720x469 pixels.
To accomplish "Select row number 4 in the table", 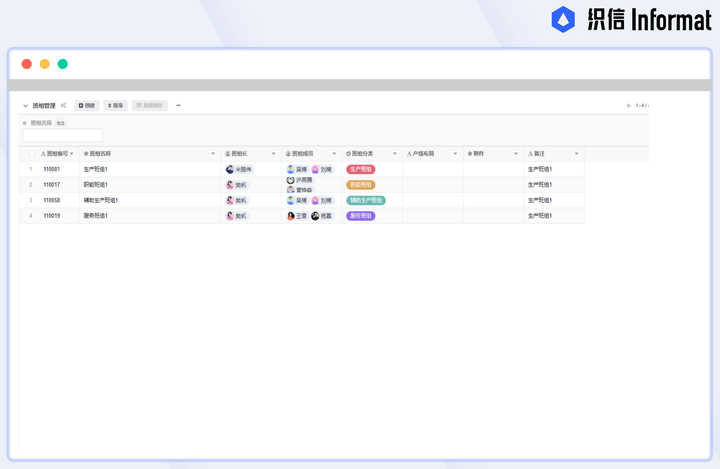I will [x=31, y=216].
